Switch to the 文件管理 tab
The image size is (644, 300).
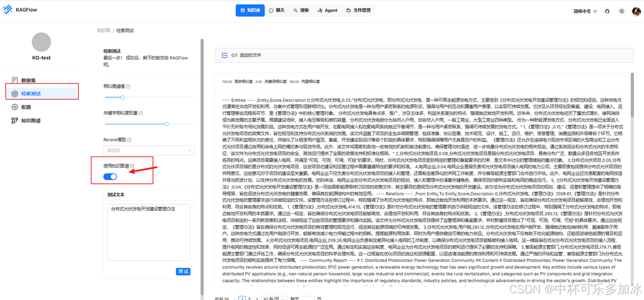[358, 11]
